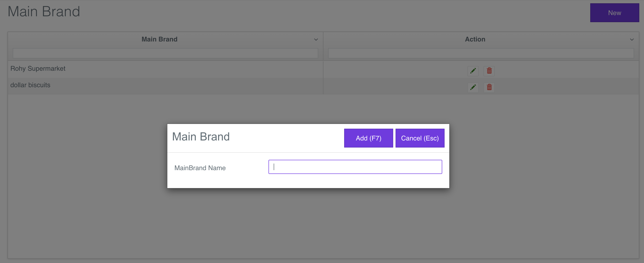Select the pencil icon in the first row
The height and width of the screenshot is (263, 644).
(x=473, y=71)
